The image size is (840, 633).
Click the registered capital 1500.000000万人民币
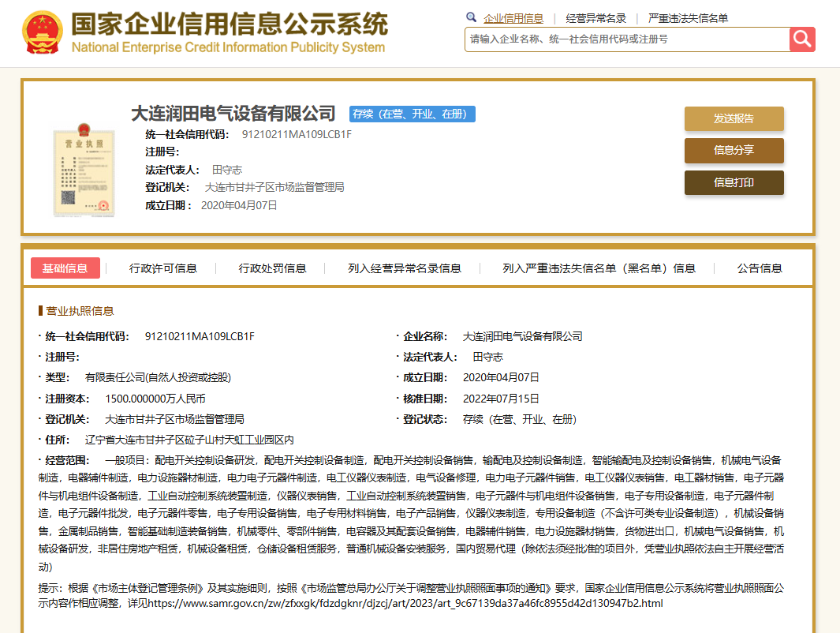tap(155, 399)
